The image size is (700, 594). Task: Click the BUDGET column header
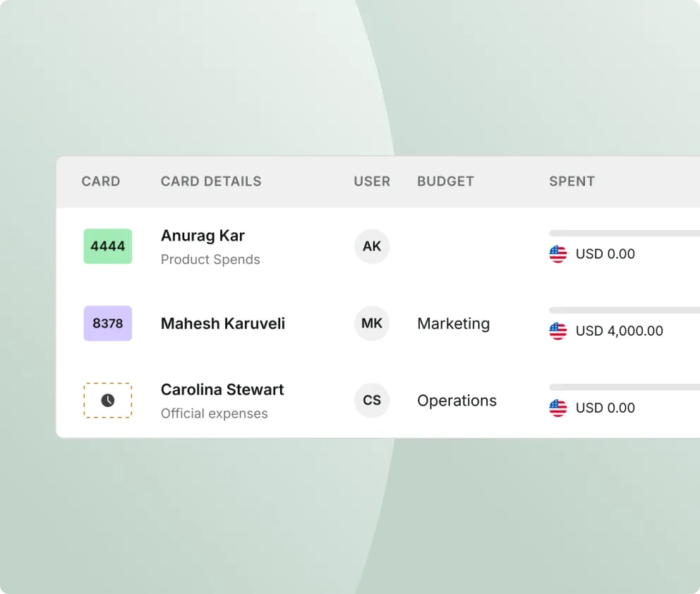[445, 181]
